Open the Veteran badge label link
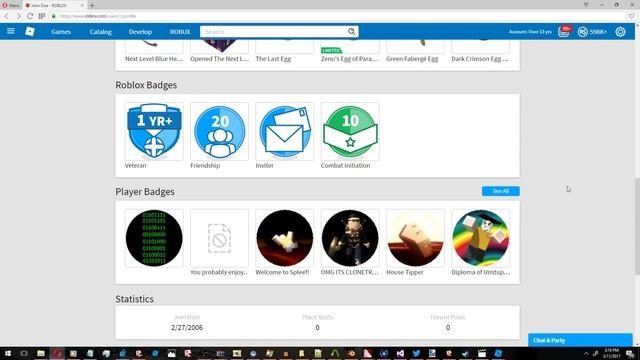This screenshot has width=640, height=360. [x=136, y=165]
